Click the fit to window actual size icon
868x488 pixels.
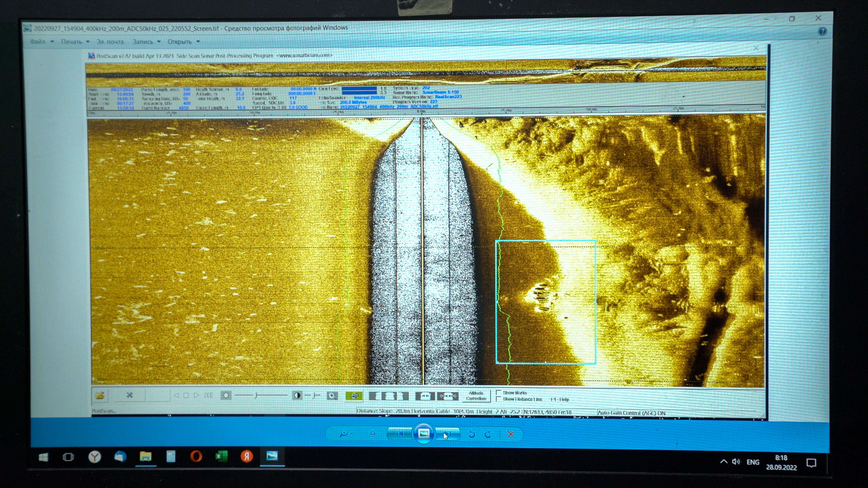click(373, 434)
